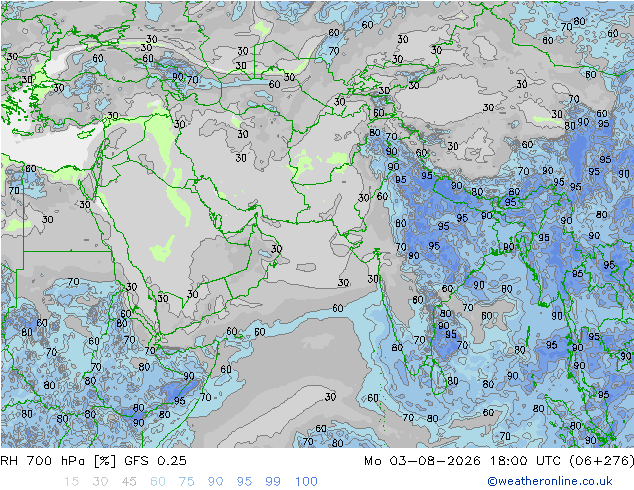Image resolution: width=634 pixels, height=490 pixels.
Task: Click the 'RH 700 hPa [%] GFS 0.25' title
Action: click(93, 461)
